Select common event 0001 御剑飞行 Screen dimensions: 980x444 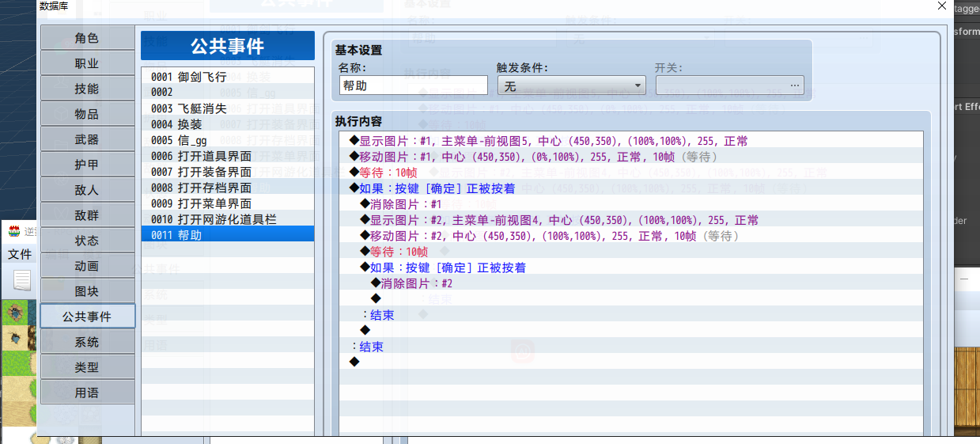point(228,77)
